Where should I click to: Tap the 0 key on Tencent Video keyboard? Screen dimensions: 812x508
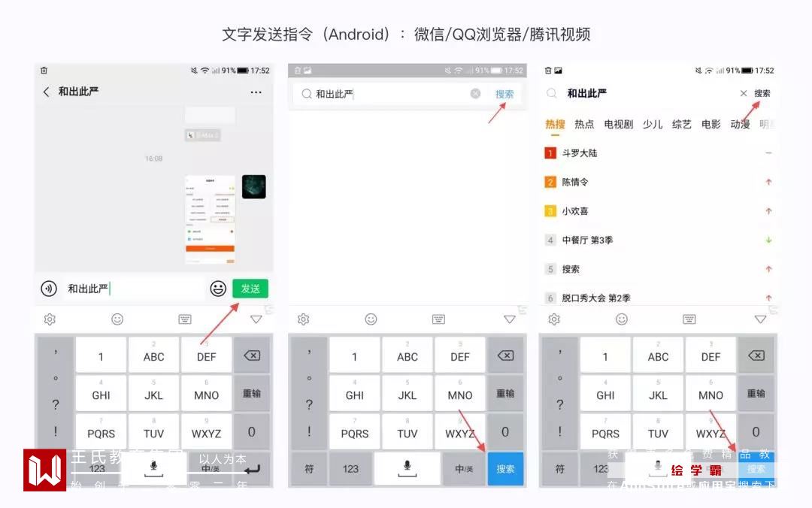pos(756,431)
